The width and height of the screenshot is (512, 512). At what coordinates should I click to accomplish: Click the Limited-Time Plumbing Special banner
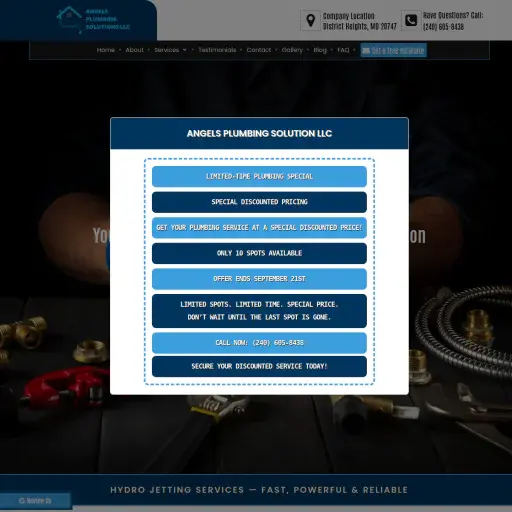[259, 176]
